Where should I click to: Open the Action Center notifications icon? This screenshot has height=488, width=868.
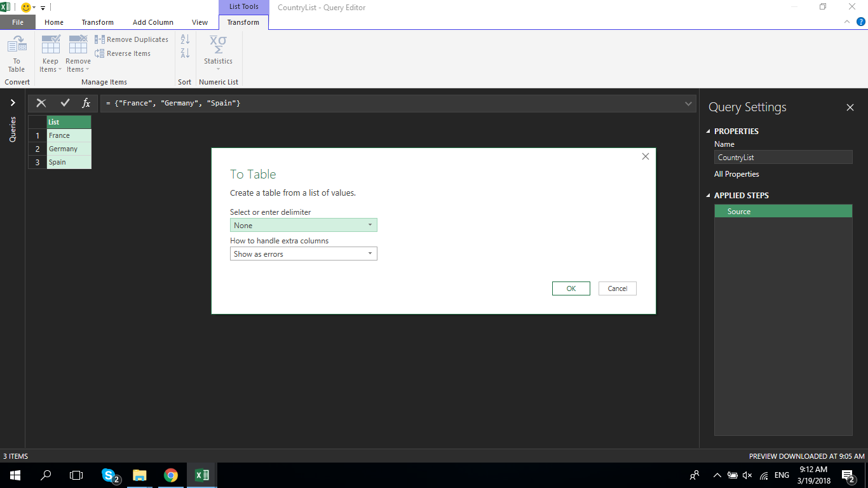(848, 475)
